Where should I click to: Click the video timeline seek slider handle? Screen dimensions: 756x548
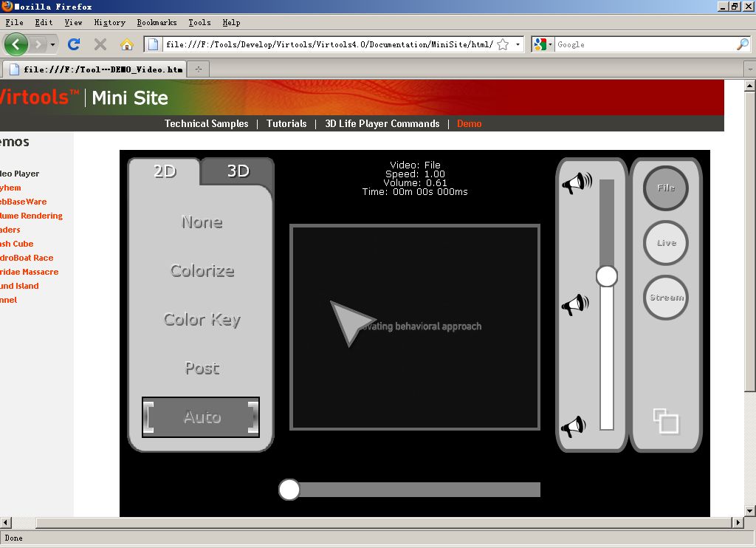point(289,490)
